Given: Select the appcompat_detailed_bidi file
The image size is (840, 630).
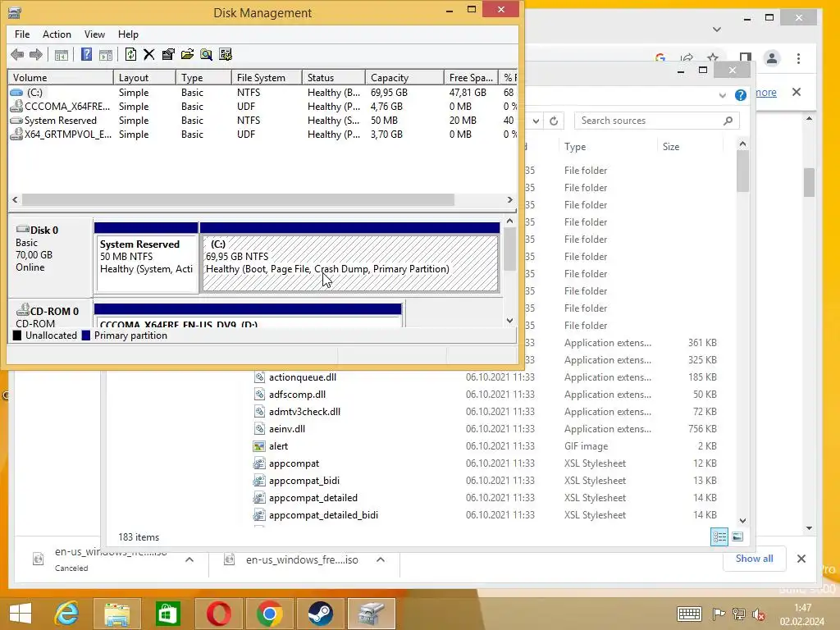Looking at the screenshot, I should 323,515.
